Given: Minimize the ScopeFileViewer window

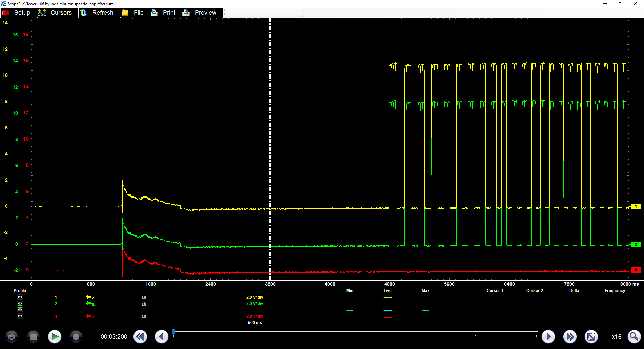Looking at the screenshot, I should [605, 4].
